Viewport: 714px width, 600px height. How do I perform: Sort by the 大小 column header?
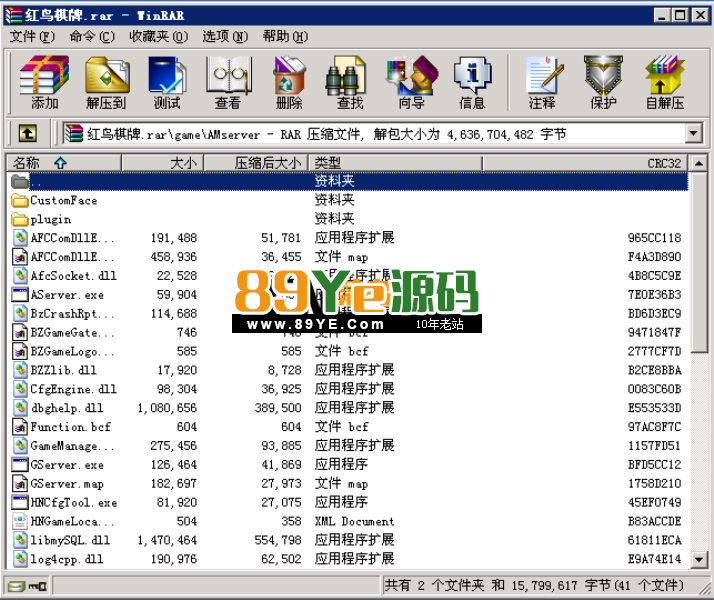(x=163, y=163)
